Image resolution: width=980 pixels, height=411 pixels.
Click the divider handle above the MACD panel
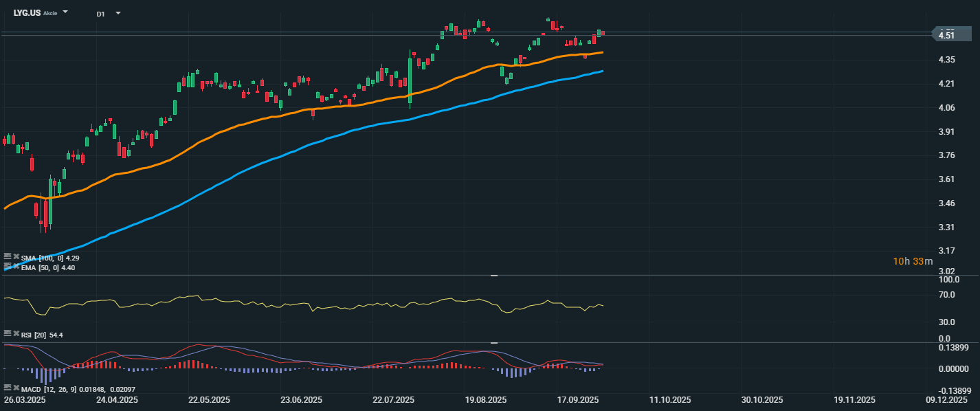[493, 342]
